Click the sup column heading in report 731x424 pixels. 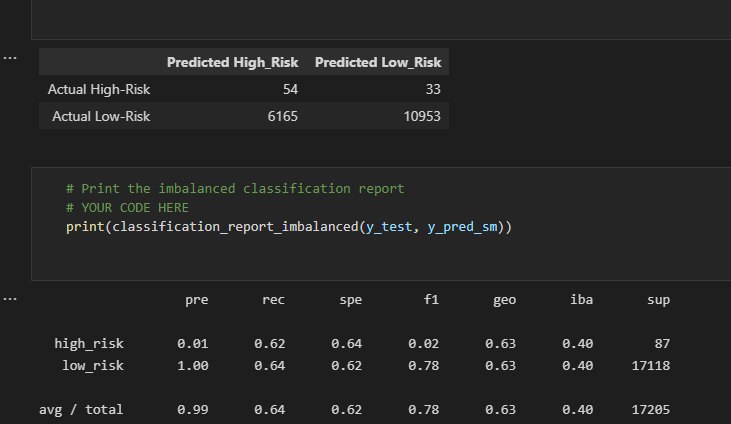click(x=658, y=300)
